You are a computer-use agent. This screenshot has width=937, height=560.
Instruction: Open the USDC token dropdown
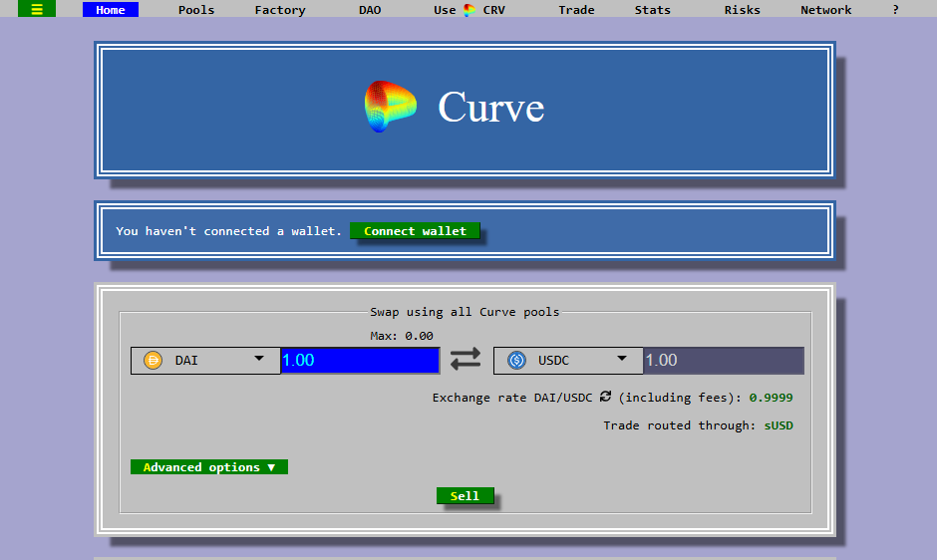pyautogui.click(x=568, y=361)
